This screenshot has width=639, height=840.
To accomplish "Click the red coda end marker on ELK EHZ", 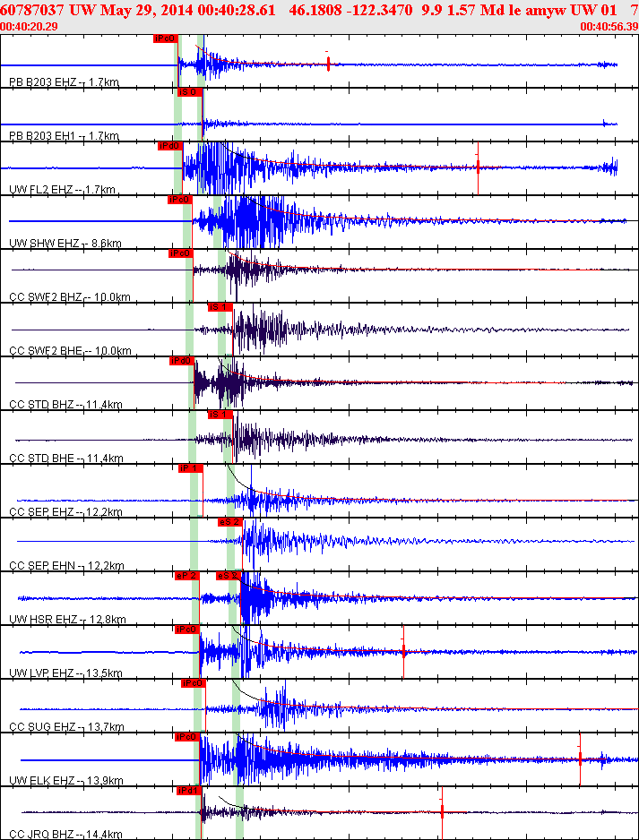I will pyautogui.click(x=580, y=758).
